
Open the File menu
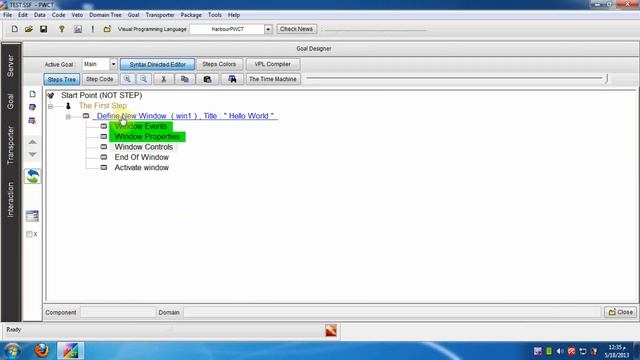pos(7,15)
